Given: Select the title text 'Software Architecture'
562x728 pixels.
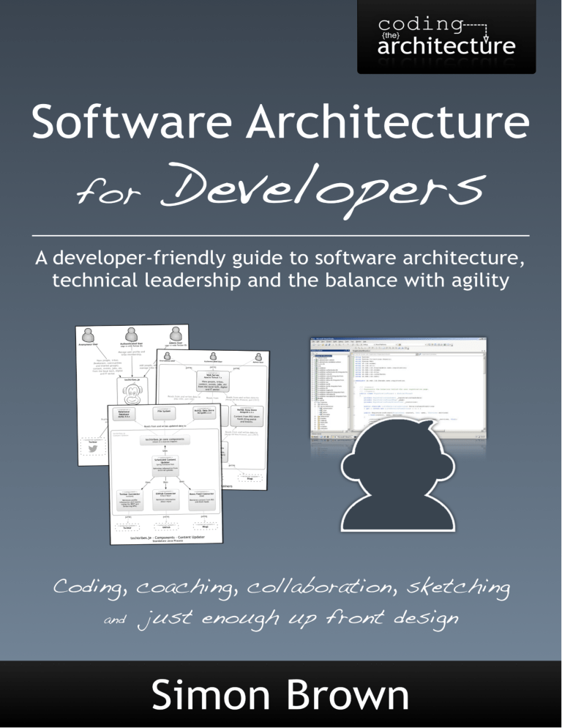Looking at the screenshot, I should (x=280, y=121).
